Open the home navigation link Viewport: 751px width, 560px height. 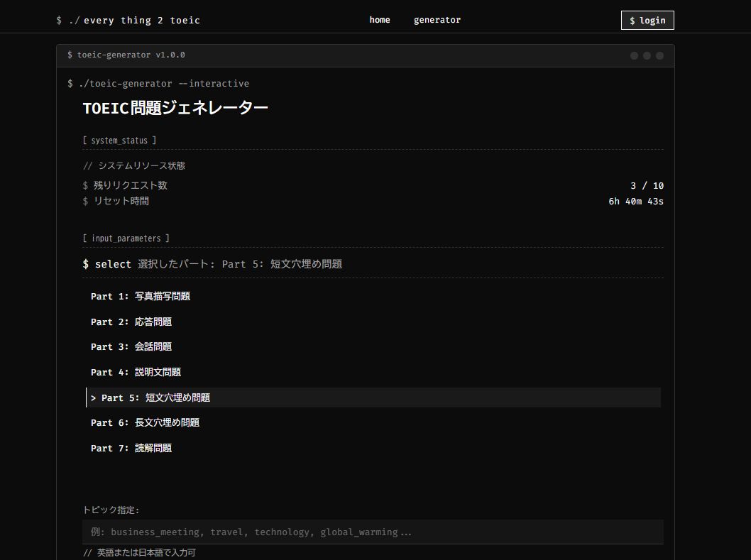[379, 20]
